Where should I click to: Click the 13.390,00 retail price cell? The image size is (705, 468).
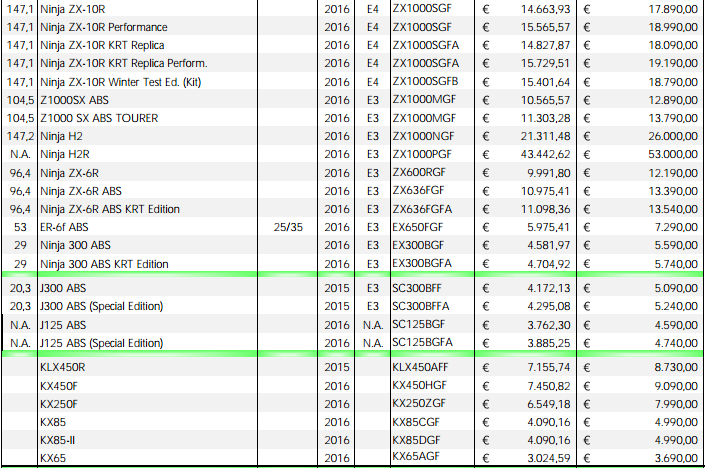673,191
